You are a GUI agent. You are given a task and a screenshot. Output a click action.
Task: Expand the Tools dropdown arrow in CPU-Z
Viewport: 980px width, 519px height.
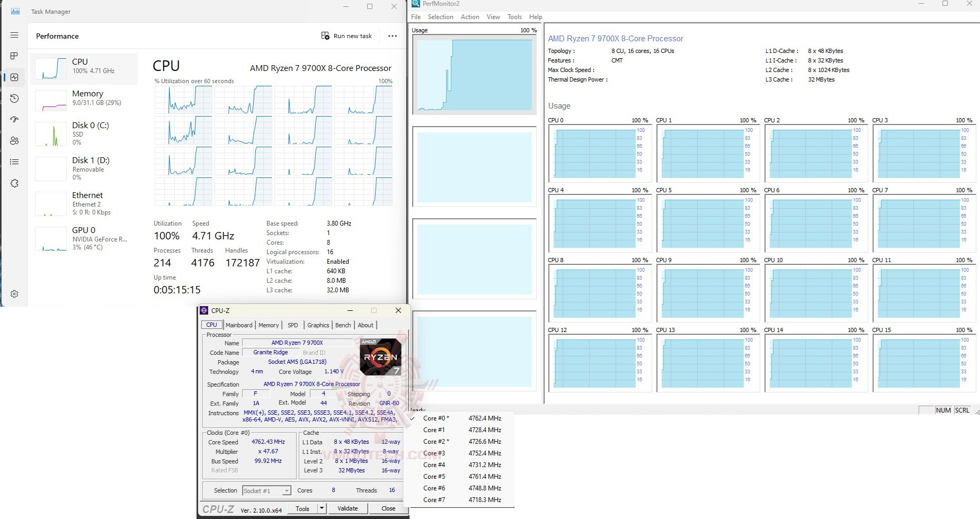[322, 508]
